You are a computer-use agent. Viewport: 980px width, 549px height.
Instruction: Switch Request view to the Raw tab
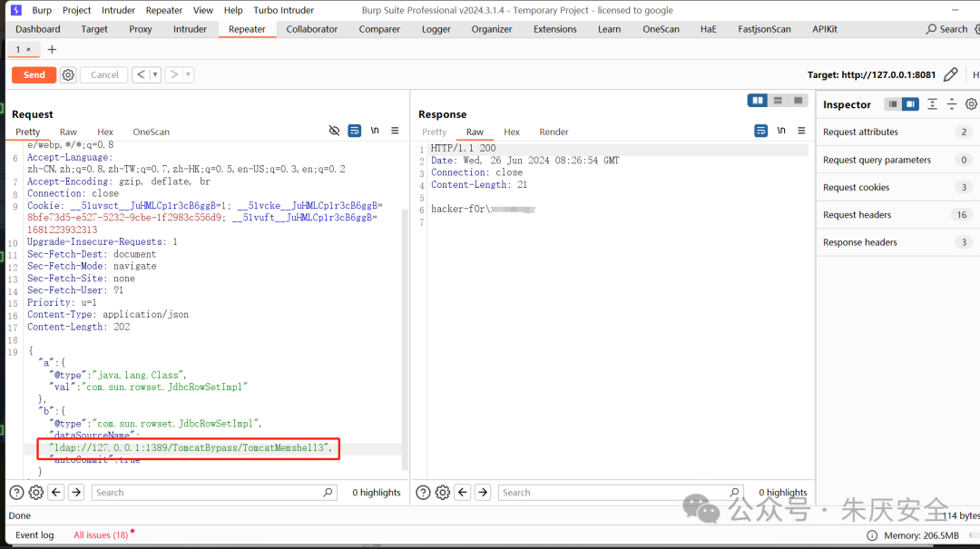pos(68,132)
